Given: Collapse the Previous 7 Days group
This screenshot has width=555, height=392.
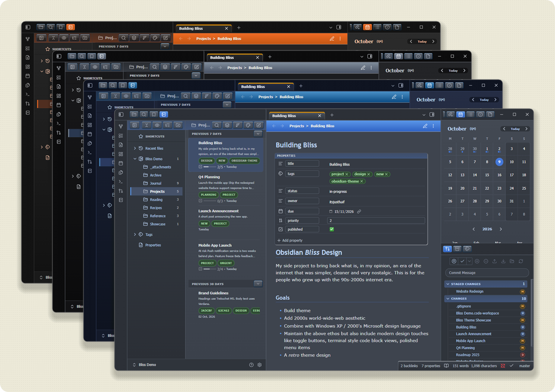Looking at the screenshot, I should 258,134.
